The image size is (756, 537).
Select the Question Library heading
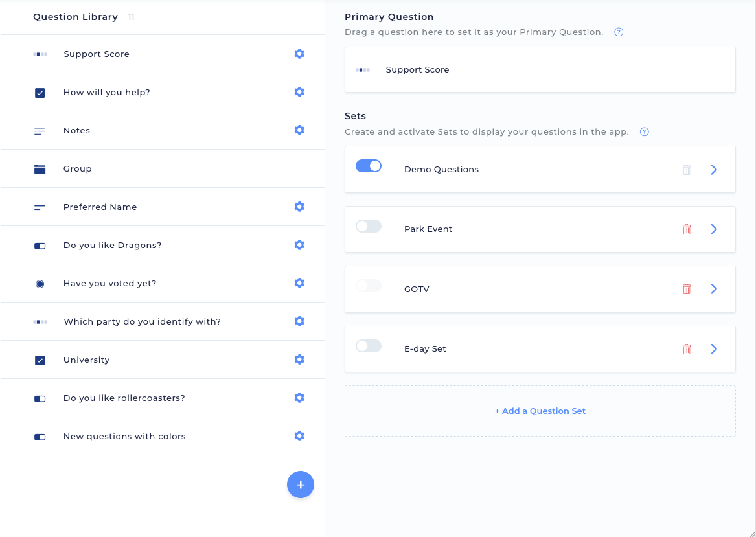coord(76,17)
